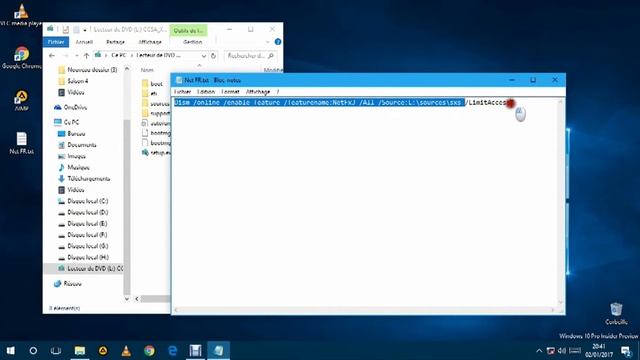Show hidden system tray icons

click(539, 351)
